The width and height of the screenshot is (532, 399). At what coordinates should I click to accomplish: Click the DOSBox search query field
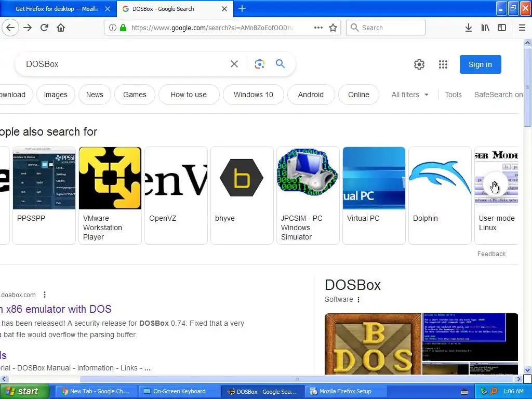coord(126,64)
